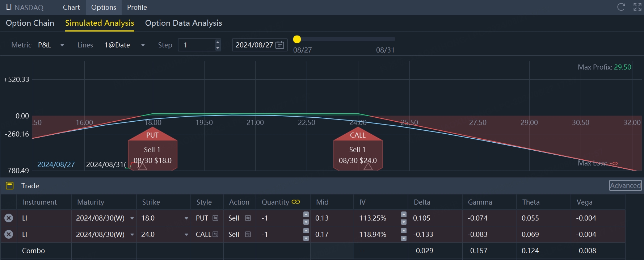This screenshot has width=644, height=260.
Task: Lower IV of 118.94% row
Action: pos(404,238)
